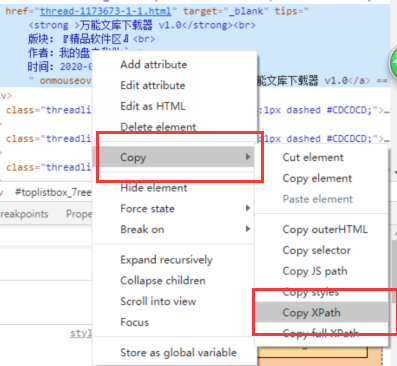397x366 pixels.
Task: Select Scroll into view entry
Action: click(x=158, y=301)
